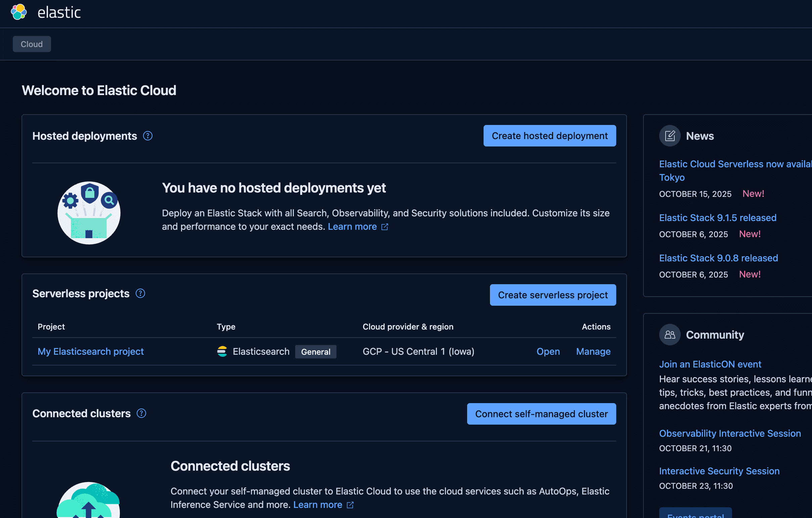
Task: Open Serverless projects help icon
Action: point(140,293)
